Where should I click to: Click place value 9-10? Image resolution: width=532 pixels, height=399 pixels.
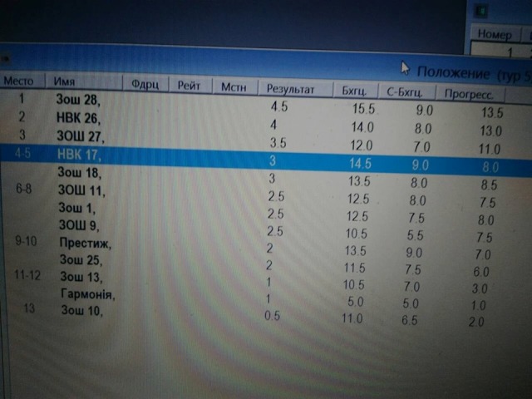26,241
